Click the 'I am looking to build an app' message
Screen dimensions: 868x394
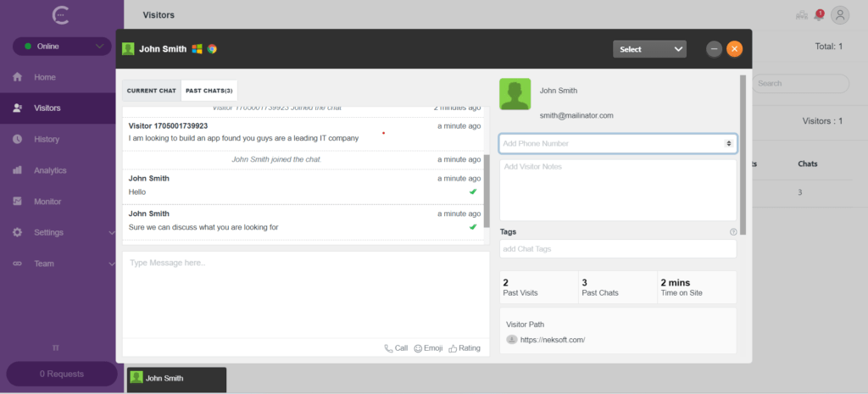tap(243, 138)
